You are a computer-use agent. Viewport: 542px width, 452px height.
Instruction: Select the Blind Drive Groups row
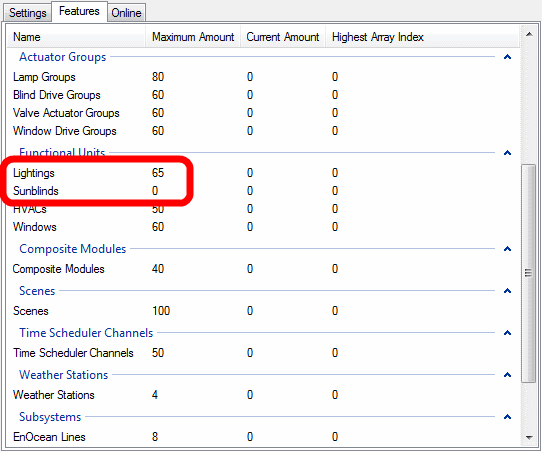tap(263, 95)
